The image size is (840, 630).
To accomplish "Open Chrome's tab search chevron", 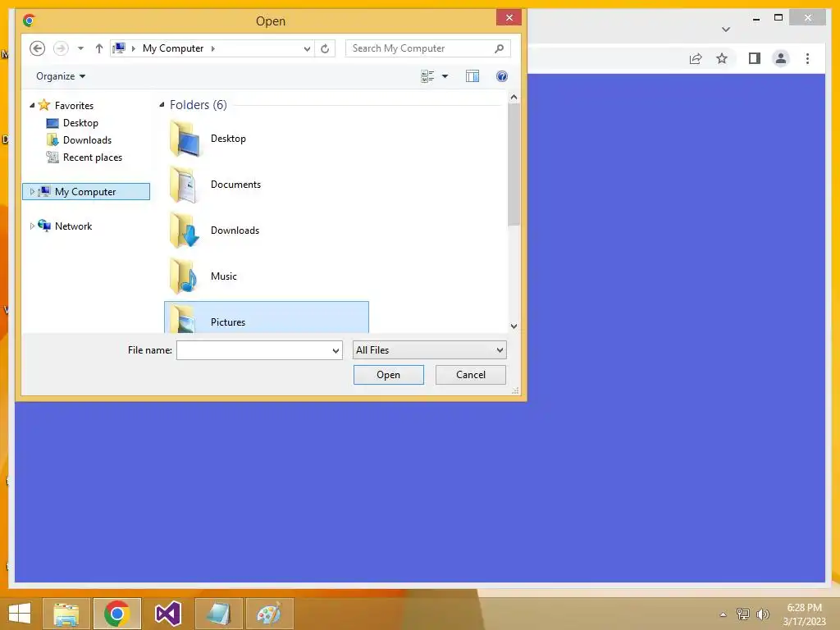I will [726, 29].
